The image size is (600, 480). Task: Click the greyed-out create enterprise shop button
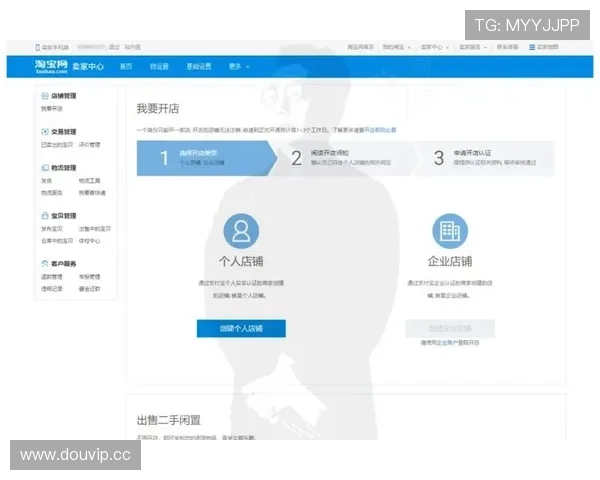click(450, 328)
